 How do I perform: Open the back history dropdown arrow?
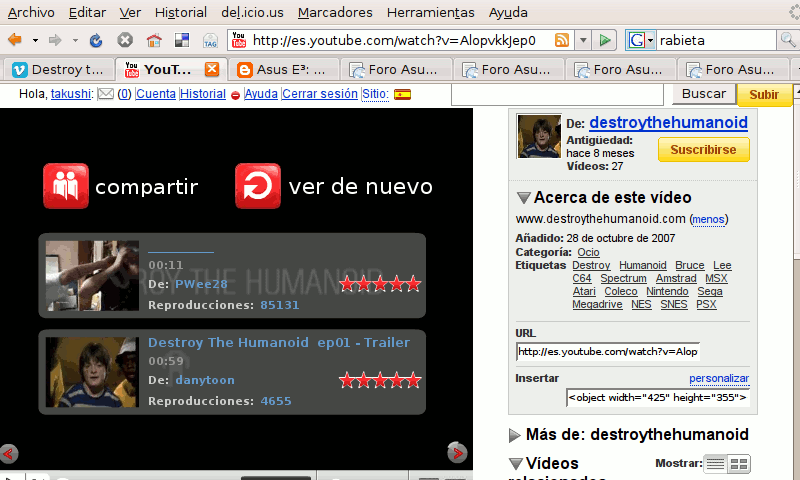pyautogui.click(x=35, y=40)
